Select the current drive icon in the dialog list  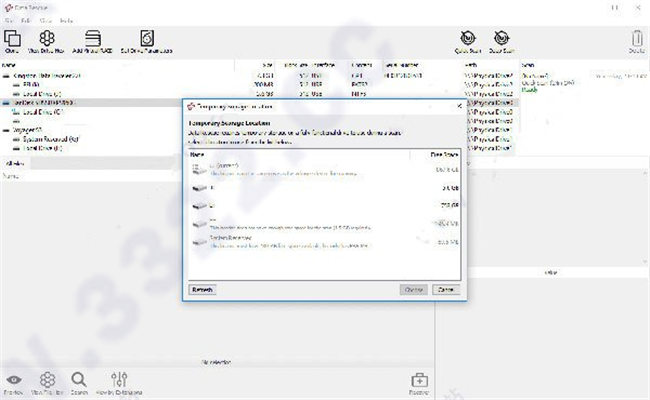[x=199, y=169]
